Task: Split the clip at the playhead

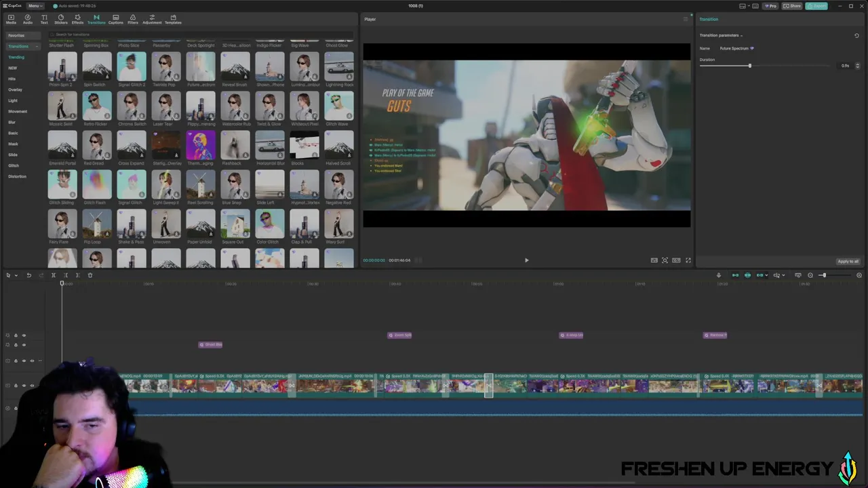Action: click(x=53, y=275)
